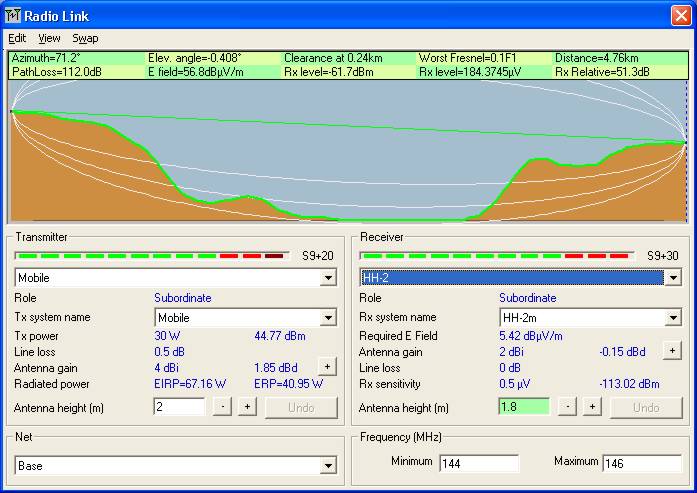This screenshot has width=697, height=493.
Task: Click the 0.5 µV Rx sensitivity value
Action: 514,384
